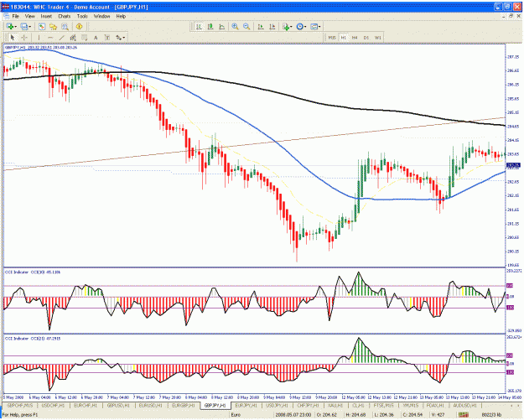Click the connection status bars indicator
Viewport: 524px width, 420px height.
click(x=463, y=415)
